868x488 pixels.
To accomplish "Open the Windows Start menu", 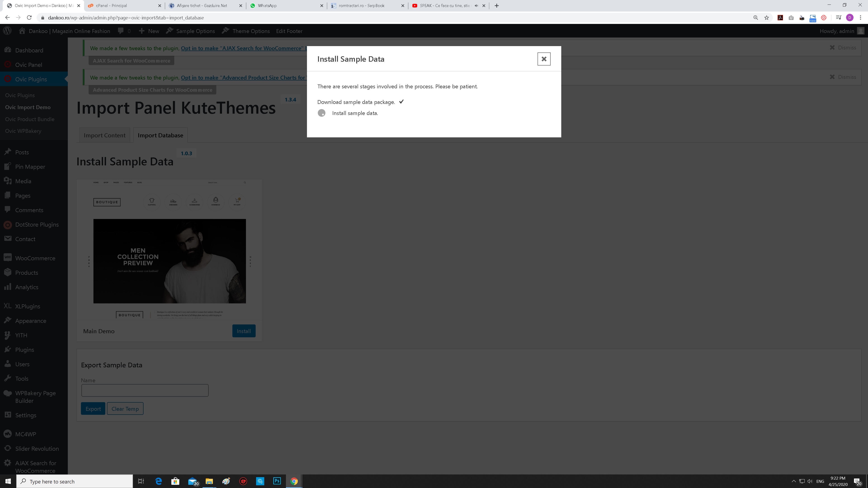I will pyautogui.click(x=8, y=481).
